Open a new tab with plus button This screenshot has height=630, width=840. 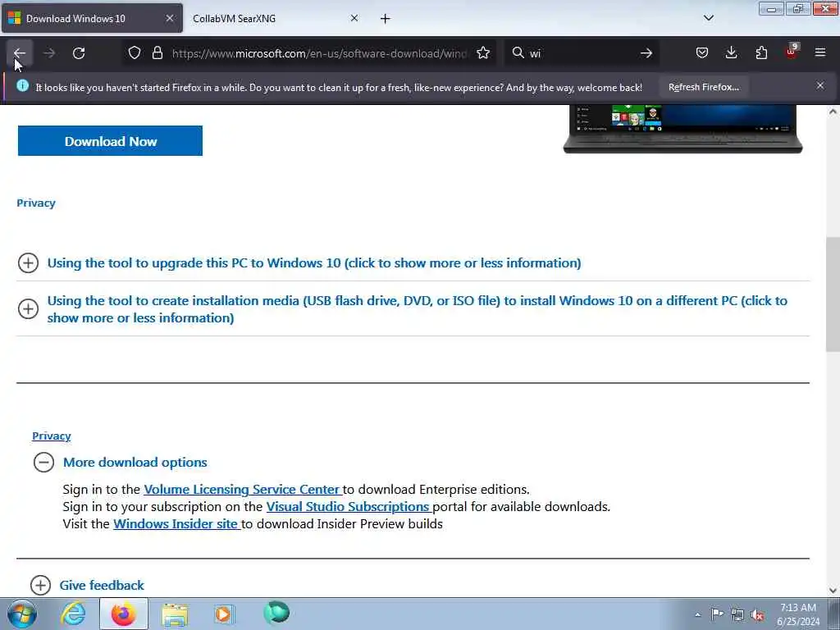[386, 19]
